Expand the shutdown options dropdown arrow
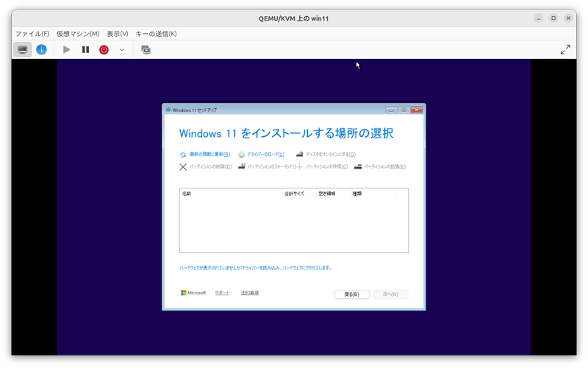The width and height of the screenshot is (588, 368). pos(121,49)
